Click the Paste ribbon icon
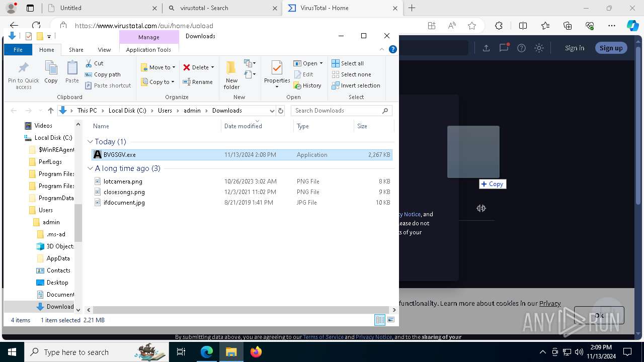This screenshot has width=644, height=362. tap(72, 72)
